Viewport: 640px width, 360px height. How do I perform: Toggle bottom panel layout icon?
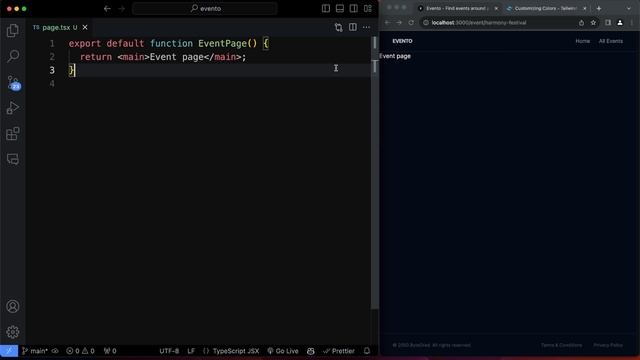pos(340,9)
